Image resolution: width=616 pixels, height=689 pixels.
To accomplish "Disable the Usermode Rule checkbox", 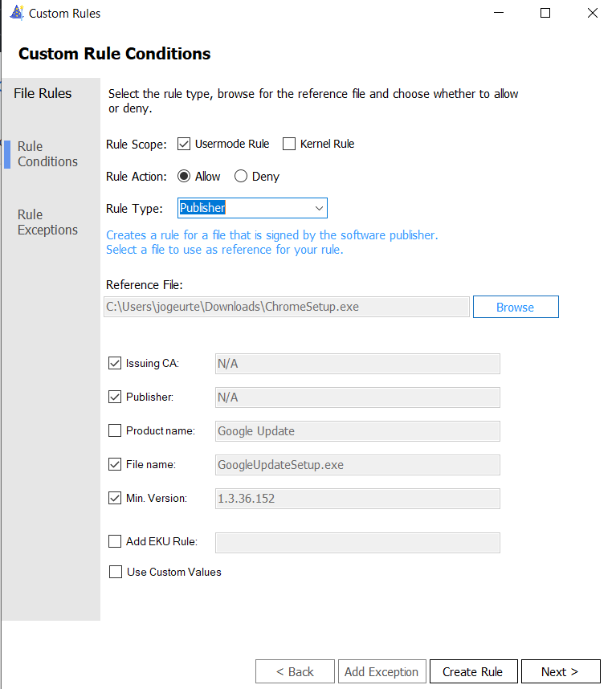I will (184, 144).
